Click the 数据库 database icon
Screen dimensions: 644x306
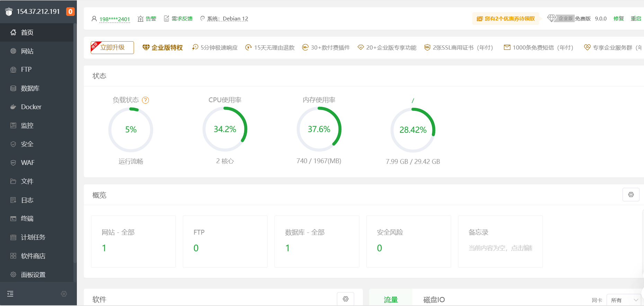click(x=13, y=88)
